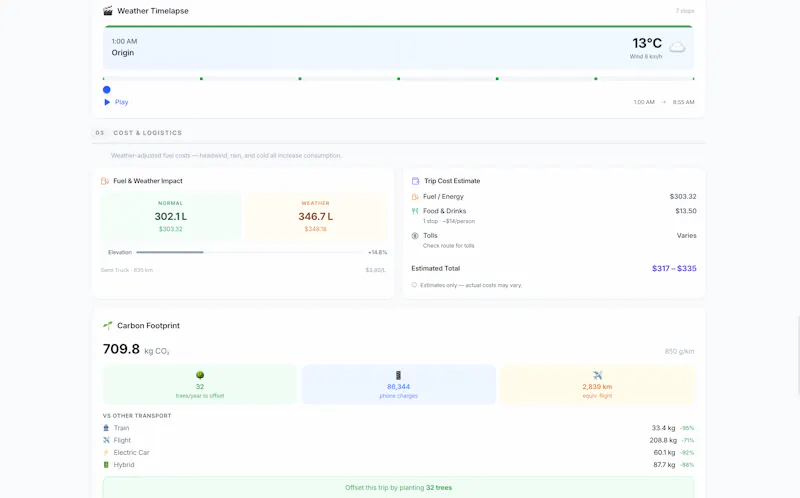Image resolution: width=800 pixels, height=498 pixels.
Task: Click the fork and knife icon for Food & Drinks
Action: 415,211
